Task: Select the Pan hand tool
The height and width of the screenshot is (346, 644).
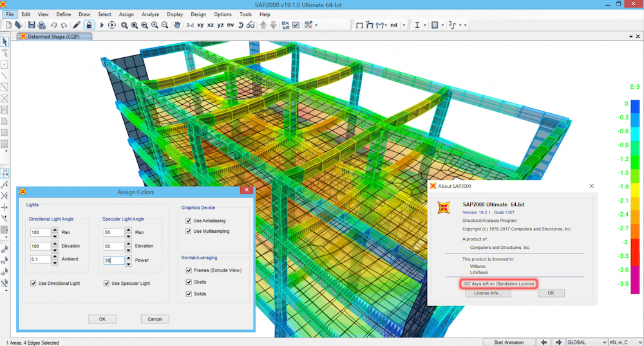Action: tap(177, 25)
